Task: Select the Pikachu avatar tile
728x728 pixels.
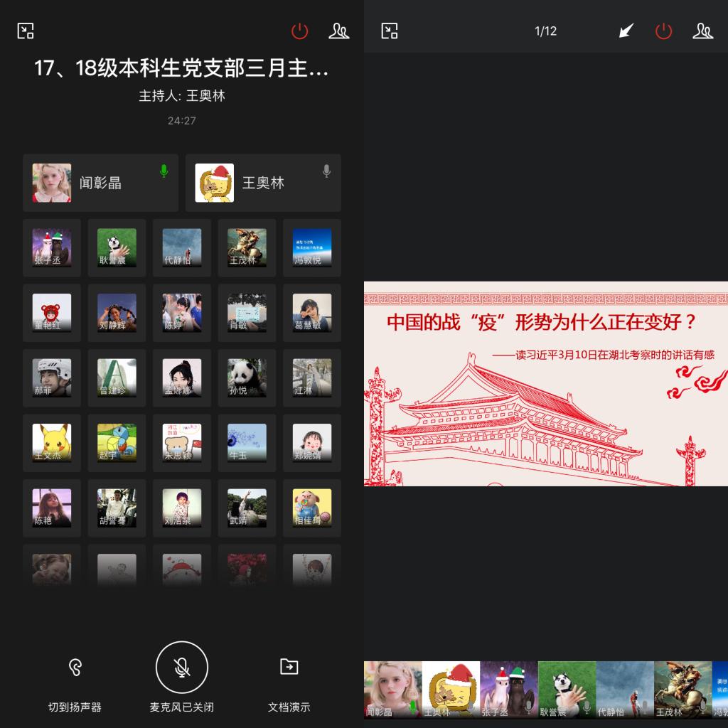Action: [52, 442]
